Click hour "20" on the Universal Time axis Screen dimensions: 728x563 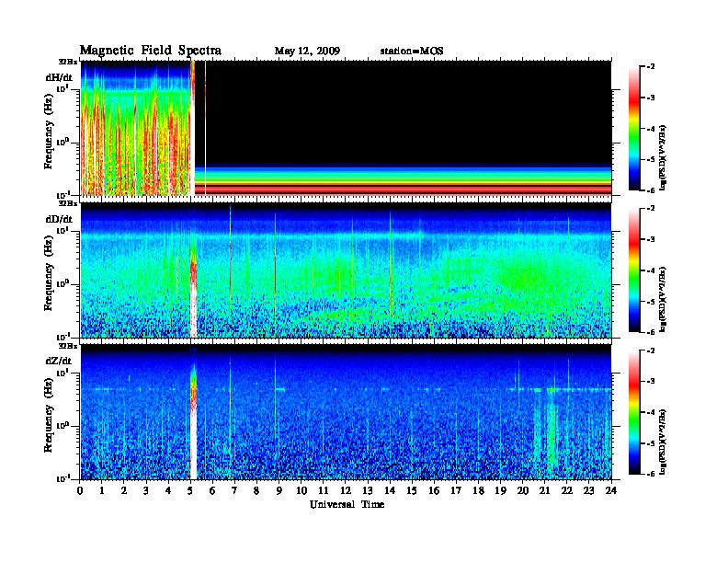pos(523,491)
